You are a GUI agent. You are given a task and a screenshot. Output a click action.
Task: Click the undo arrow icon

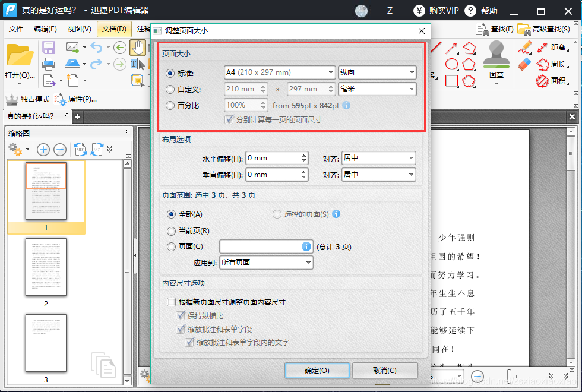tap(96, 47)
